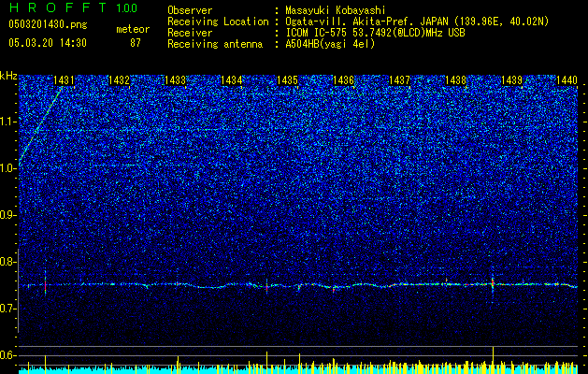This screenshot has width=588, height=374.
Task: Click the tallest yellow power spike before 1439
Action: click(x=494, y=361)
